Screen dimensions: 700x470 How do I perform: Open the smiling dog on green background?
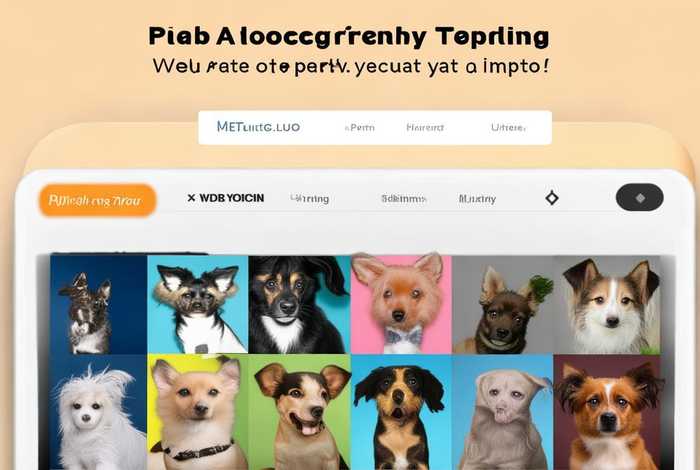tap(300, 412)
